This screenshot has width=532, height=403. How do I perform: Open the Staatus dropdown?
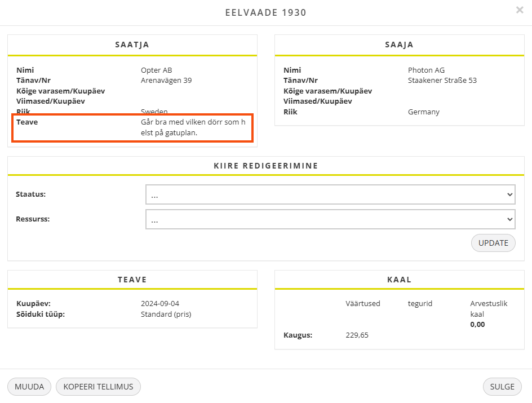[330, 194]
